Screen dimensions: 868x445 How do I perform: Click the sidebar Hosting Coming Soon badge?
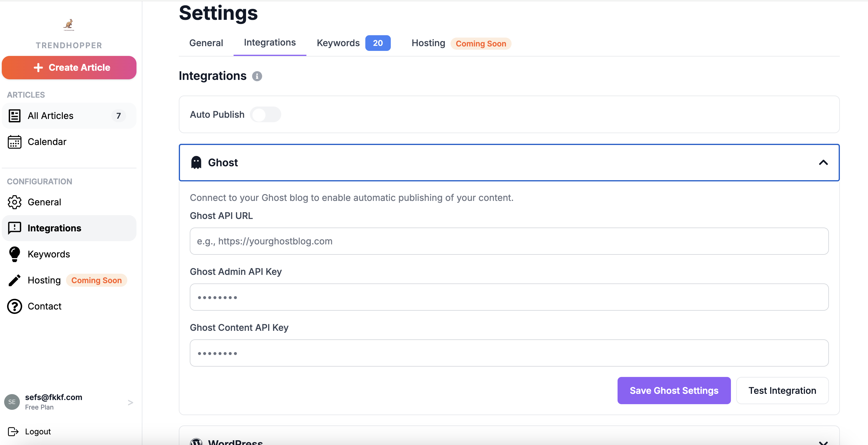[97, 280]
